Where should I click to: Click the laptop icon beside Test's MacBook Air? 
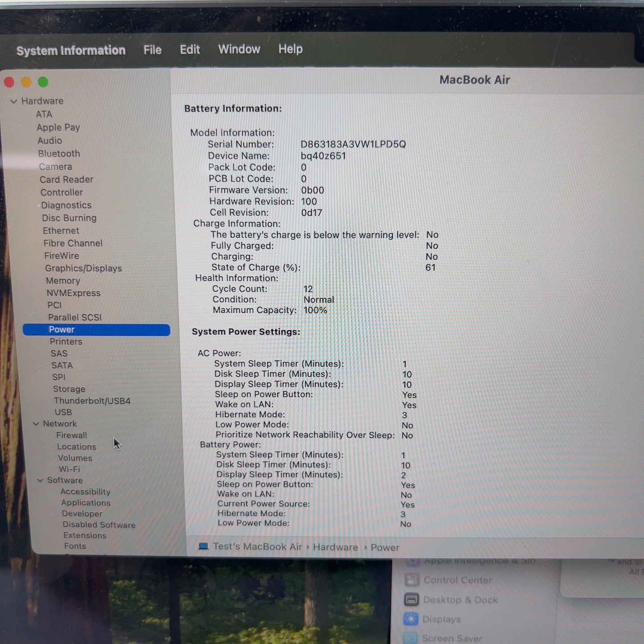203,546
